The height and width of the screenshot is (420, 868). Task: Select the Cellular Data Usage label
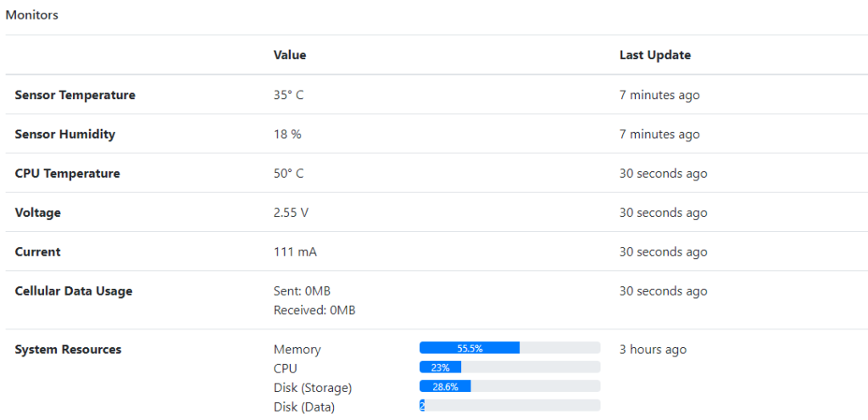pyautogui.click(x=74, y=291)
